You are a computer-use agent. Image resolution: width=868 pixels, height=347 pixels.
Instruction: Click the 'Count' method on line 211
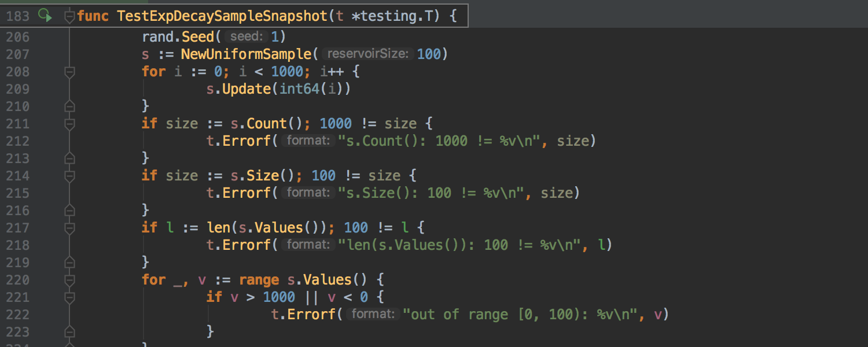click(x=267, y=124)
